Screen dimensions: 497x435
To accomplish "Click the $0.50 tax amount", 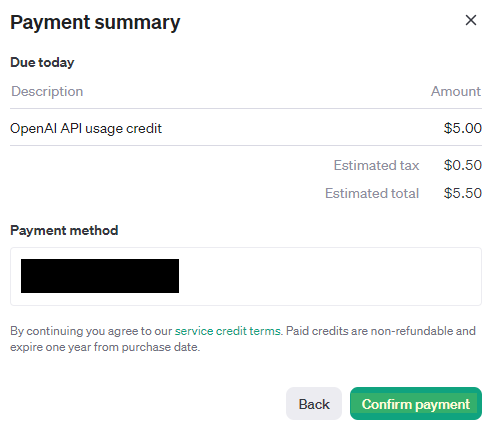I will 463,165.
